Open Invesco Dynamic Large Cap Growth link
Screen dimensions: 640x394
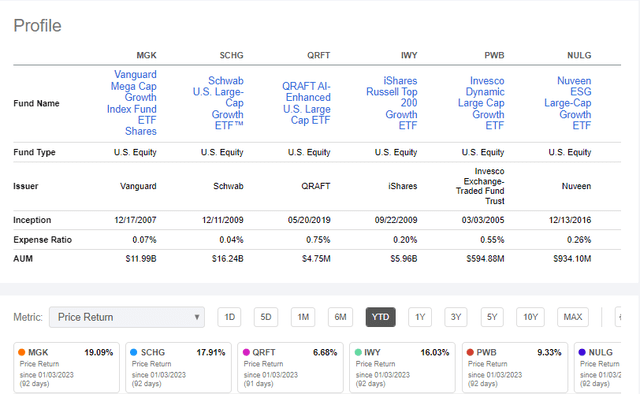pos(481,103)
